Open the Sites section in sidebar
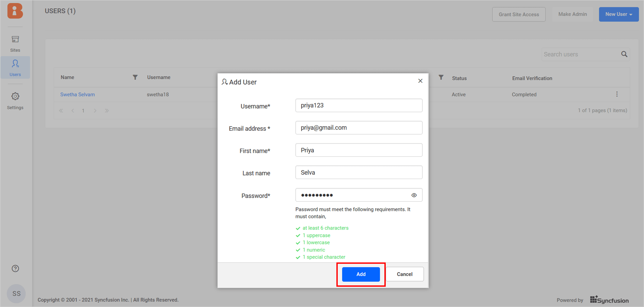The width and height of the screenshot is (644, 307). [15, 44]
